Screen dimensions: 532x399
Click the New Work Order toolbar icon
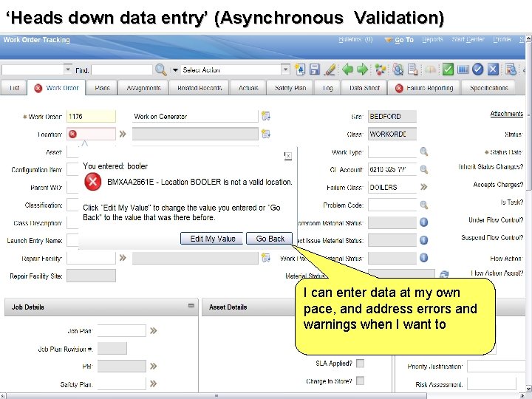click(x=300, y=70)
